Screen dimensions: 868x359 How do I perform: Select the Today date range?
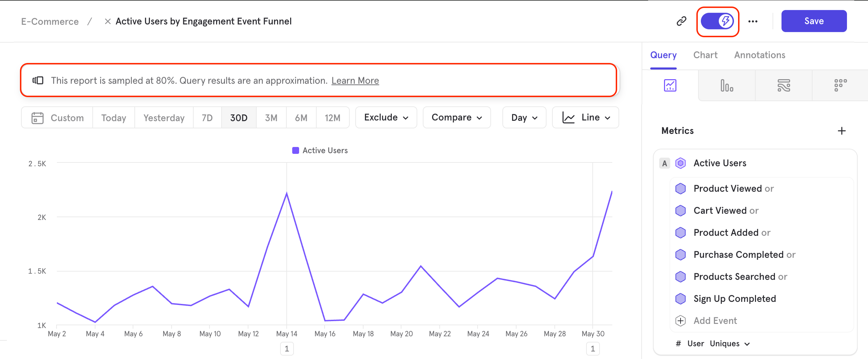pos(114,118)
